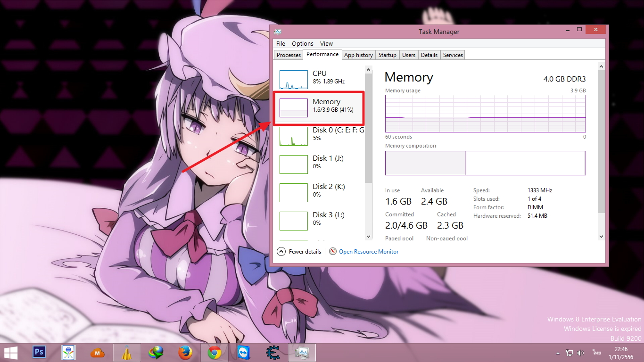Go to the Users tab
The height and width of the screenshot is (362, 644).
coord(409,55)
